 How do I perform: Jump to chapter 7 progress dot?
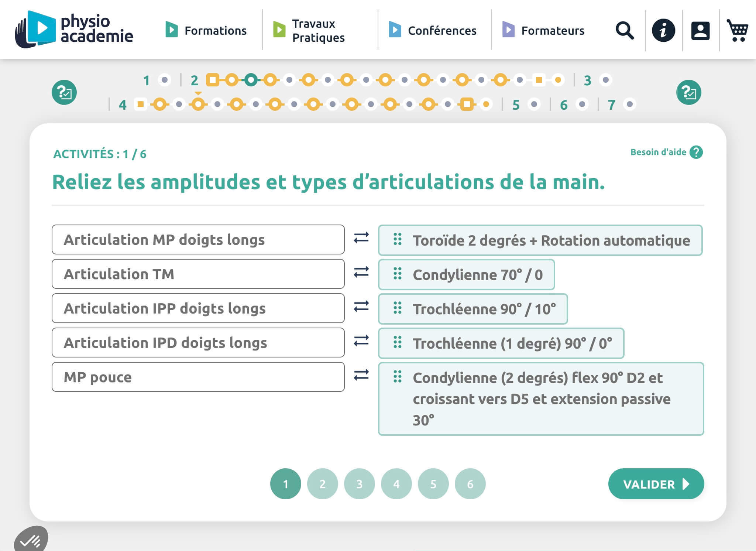click(630, 105)
